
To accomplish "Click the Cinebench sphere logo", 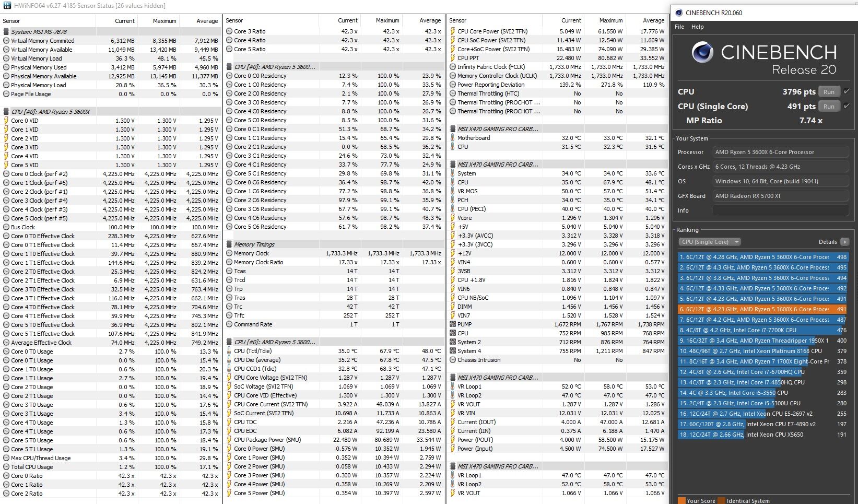I will pyautogui.click(x=702, y=53).
